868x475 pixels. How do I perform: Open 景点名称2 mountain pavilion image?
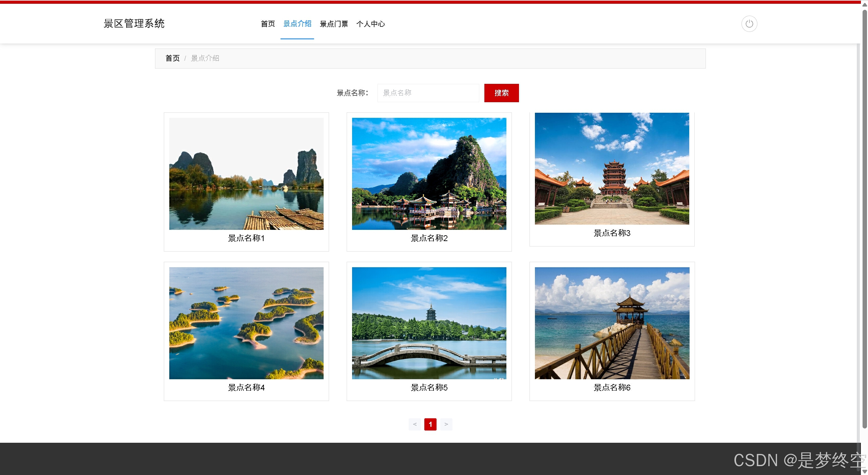coord(429,173)
